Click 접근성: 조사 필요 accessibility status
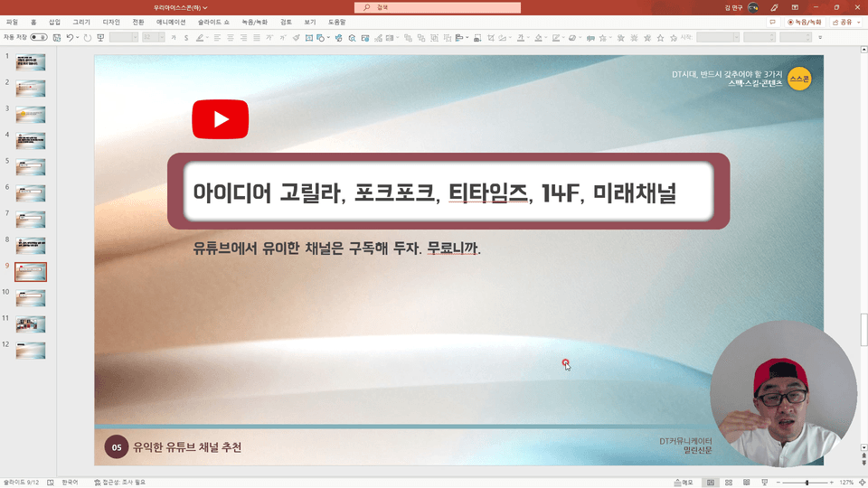Image resolution: width=868 pixels, height=488 pixels. pyautogui.click(x=119, y=483)
